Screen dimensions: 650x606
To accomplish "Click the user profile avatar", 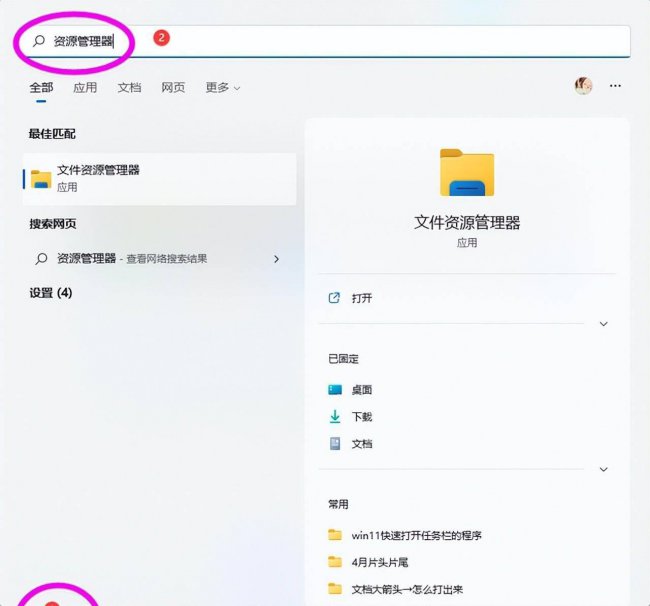I will click(583, 86).
